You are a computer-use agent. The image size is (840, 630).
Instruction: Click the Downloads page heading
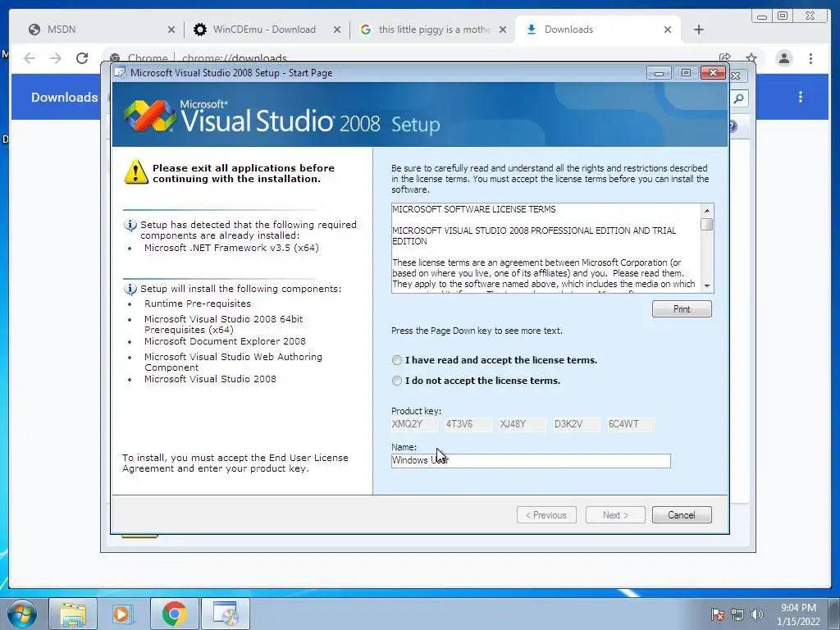[64, 97]
